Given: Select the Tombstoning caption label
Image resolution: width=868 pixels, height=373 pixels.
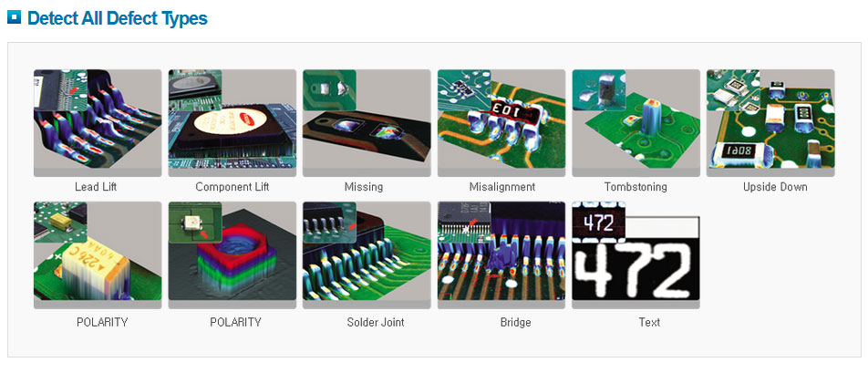Looking at the screenshot, I should 635,186.
